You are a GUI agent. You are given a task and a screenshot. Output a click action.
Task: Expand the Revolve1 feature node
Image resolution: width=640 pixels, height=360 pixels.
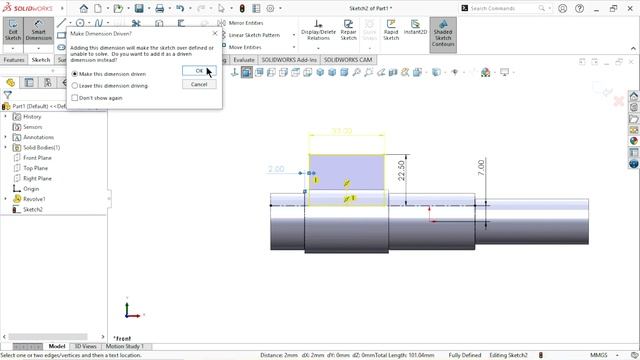pyautogui.click(x=6, y=199)
